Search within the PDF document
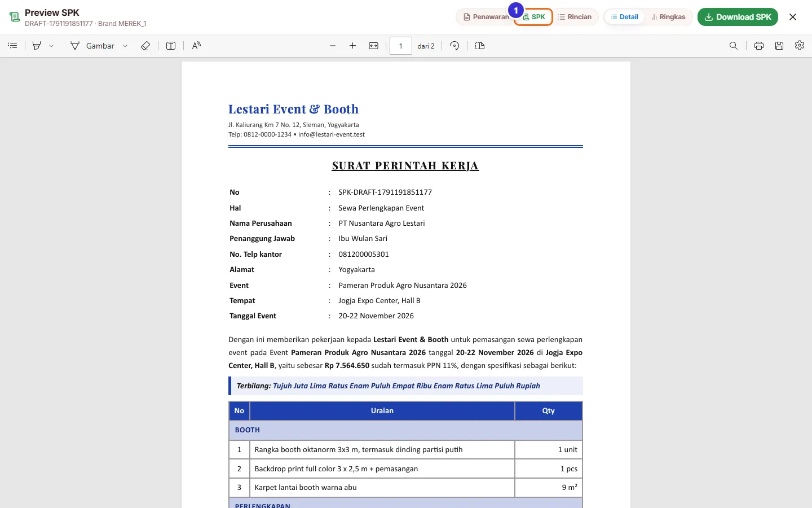The image size is (812, 508). click(x=734, y=46)
